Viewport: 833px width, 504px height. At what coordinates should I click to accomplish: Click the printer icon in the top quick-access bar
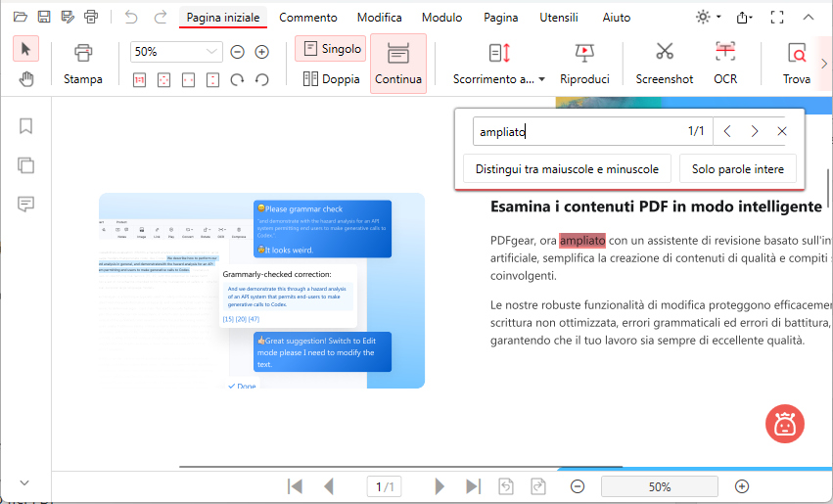91,17
